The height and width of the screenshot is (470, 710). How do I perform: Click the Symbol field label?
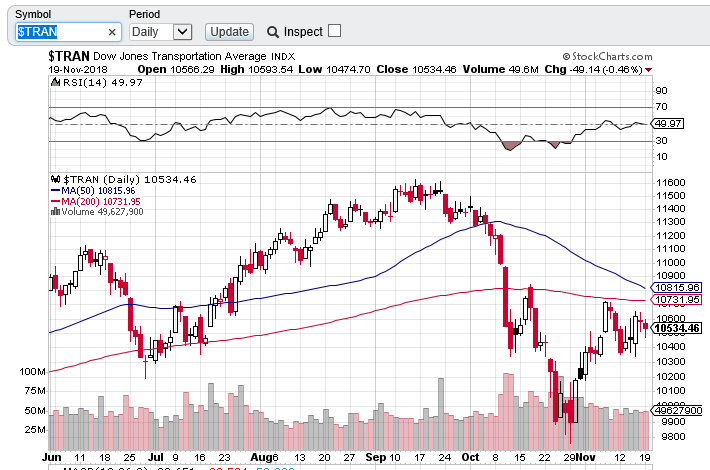coord(33,14)
